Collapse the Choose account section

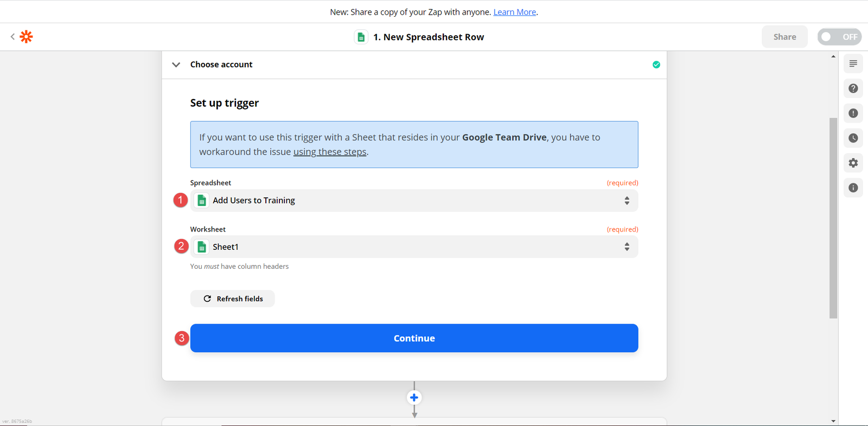(x=176, y=64)
